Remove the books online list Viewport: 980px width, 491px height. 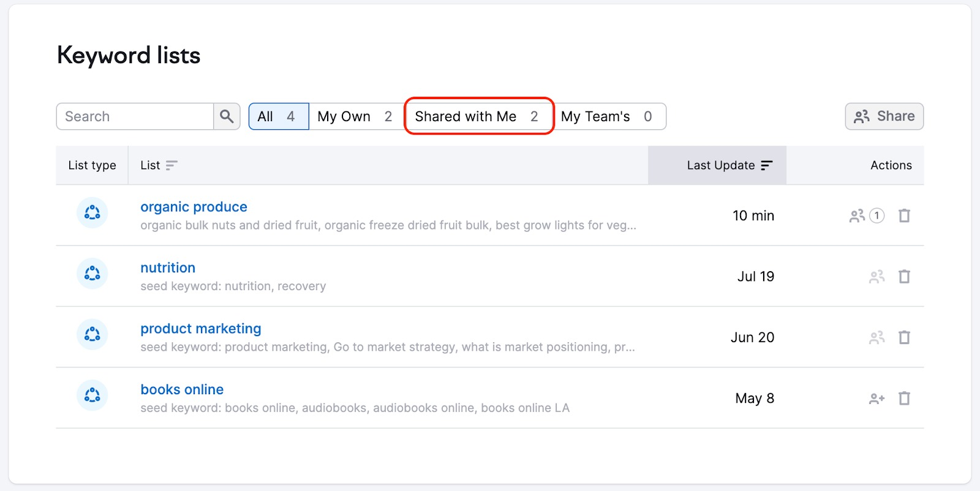click(x=904, y=399)
